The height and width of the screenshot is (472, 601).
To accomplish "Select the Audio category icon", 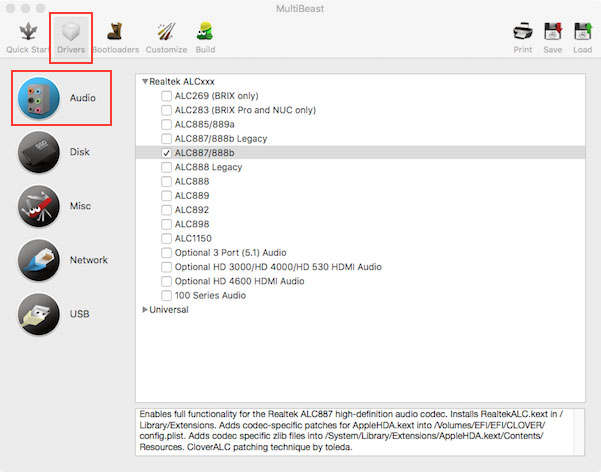I will coord(39,98).
